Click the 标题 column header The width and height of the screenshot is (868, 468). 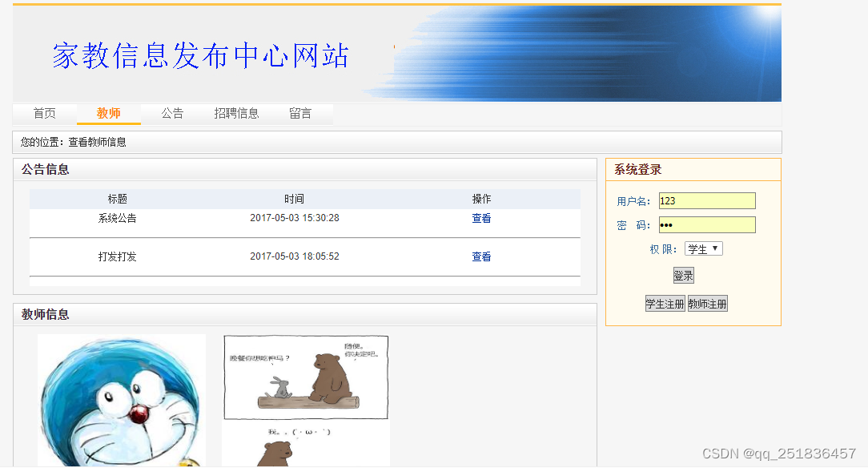118,199
